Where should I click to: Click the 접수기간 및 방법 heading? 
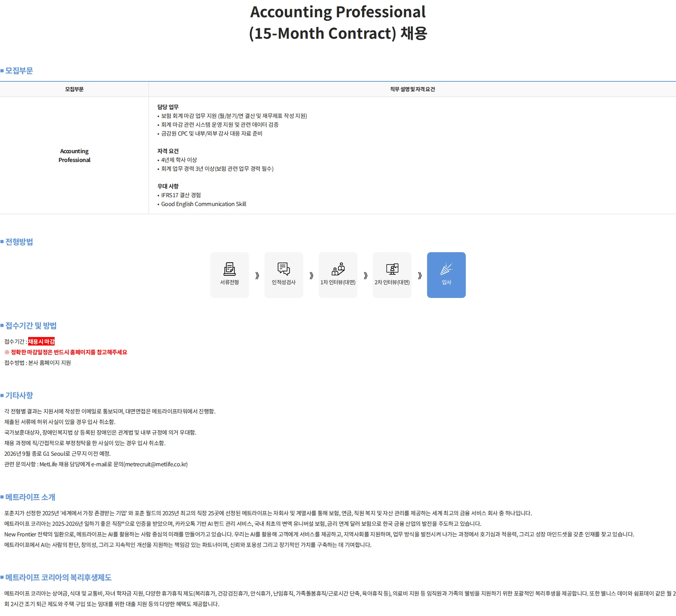tap(31, 326)
